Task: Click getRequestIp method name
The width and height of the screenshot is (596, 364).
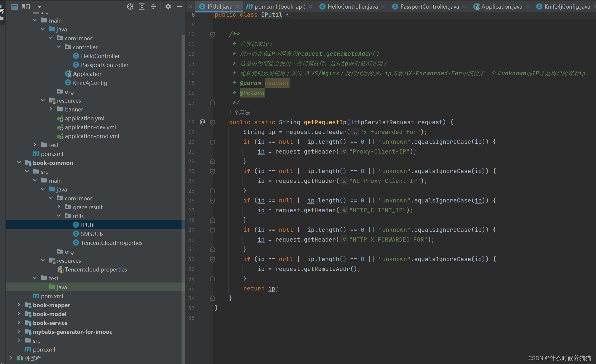Action: point(325,122)
